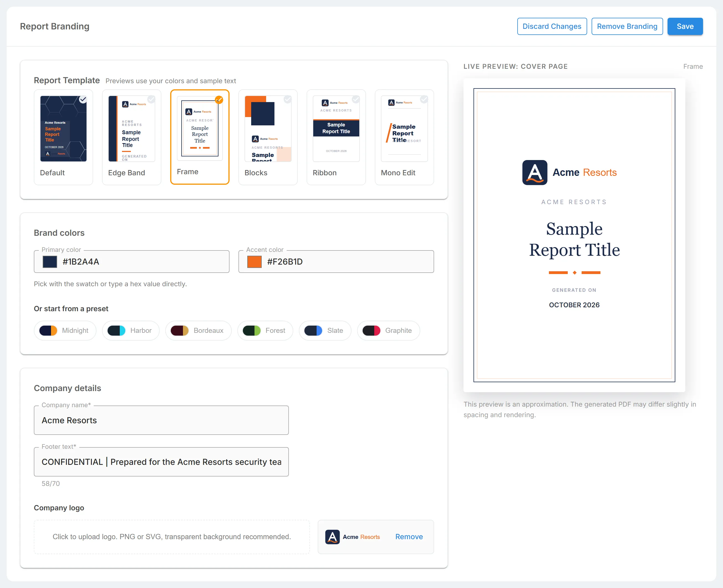Remove the uploaded Acme Resorts logo

click(x=409, y=537)
